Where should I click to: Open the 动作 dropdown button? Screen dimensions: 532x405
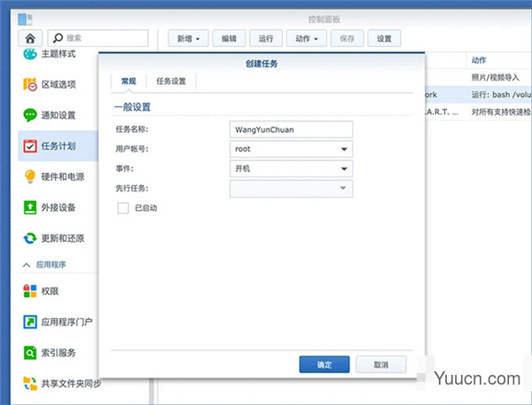(x=307, y=39)
